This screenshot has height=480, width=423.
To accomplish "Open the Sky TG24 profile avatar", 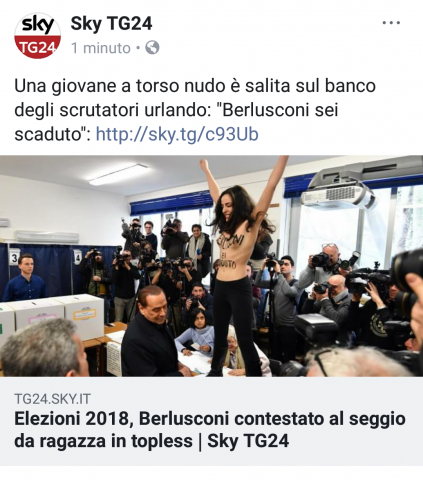I will click(x=37, y=35).
